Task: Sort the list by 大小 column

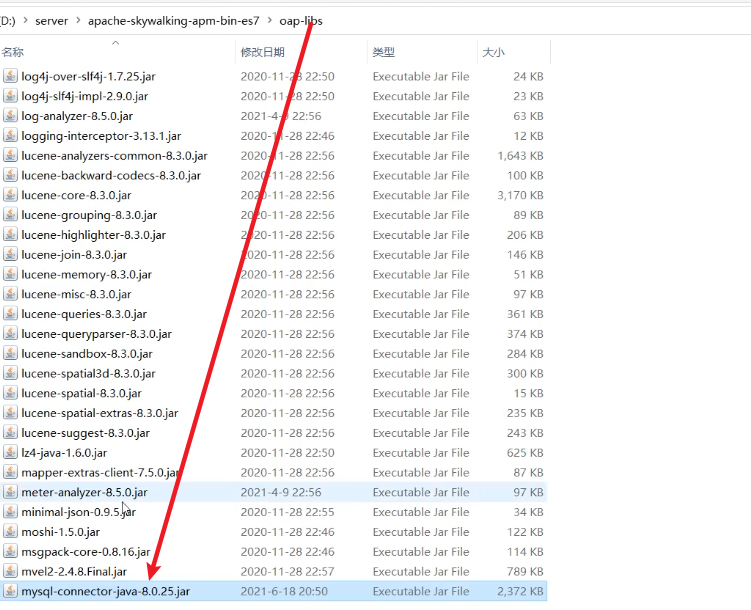Action: [x=494, y=51]
